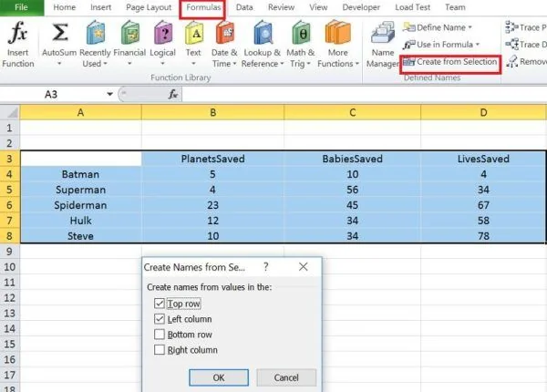
Task: Expand the Define Name dropdown
Action: (x=470, y=27)
